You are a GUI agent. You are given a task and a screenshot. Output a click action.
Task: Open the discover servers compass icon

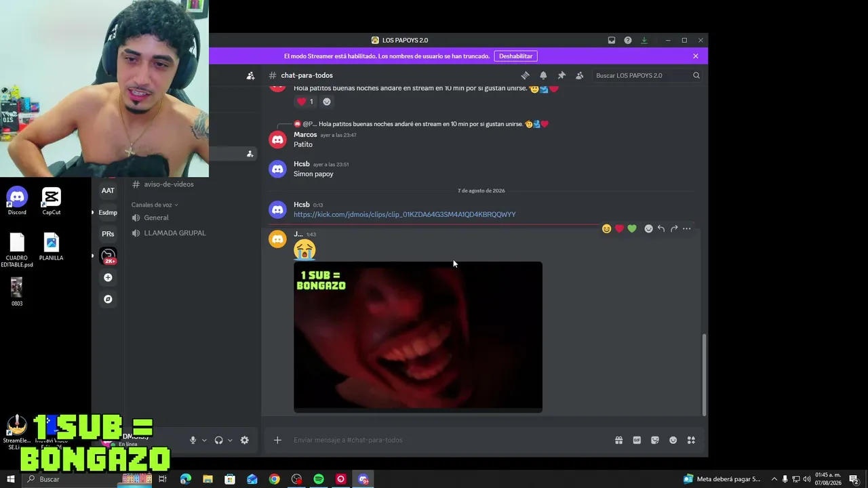tap(108, 299)
